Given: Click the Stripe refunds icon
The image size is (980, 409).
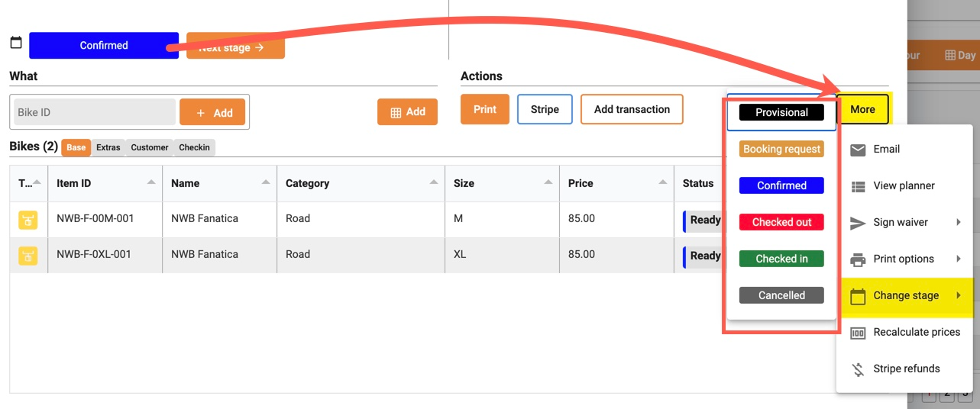Looking at the screenshot, I should [x=858, y=369].
